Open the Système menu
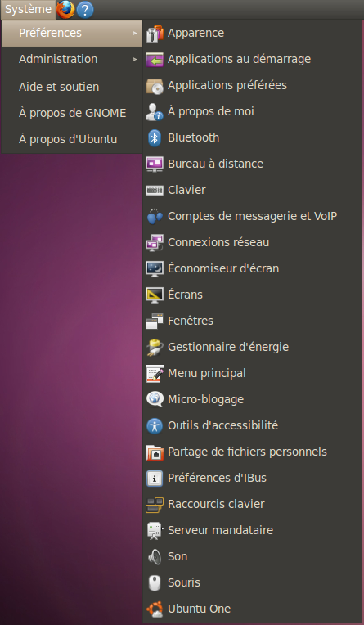Screen dimensions: 364x625 pyautogui.click(x=28, y=10)
